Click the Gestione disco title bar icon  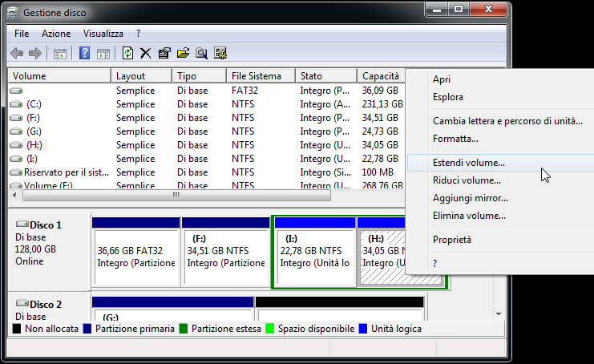13,13
